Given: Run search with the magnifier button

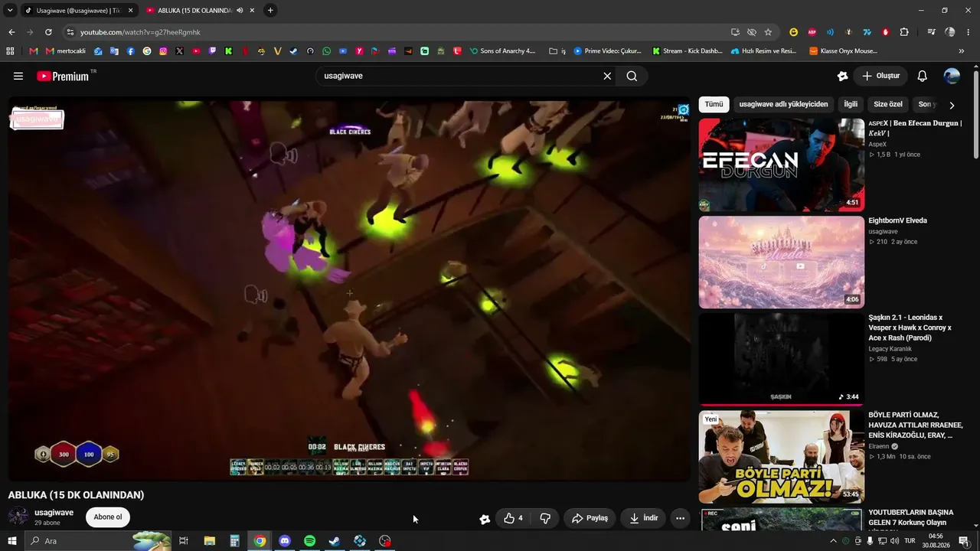Looking at the screenshot, I should (x=632, y=76).
